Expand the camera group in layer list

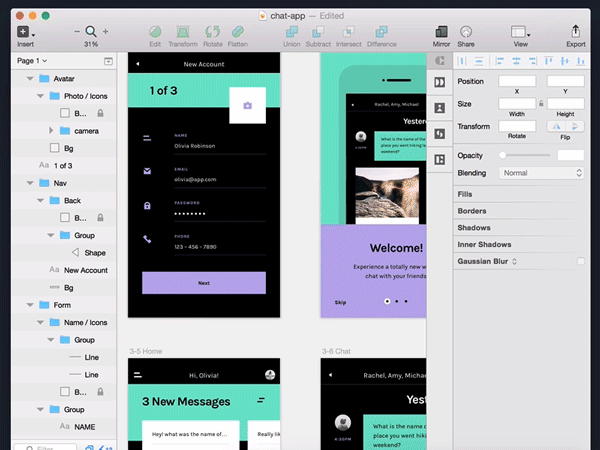click(52, 131)
